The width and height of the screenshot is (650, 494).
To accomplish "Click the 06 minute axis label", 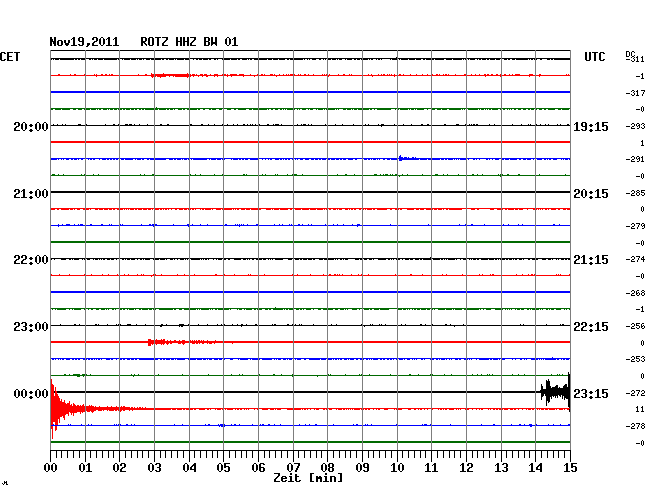I will pos(258,468).
